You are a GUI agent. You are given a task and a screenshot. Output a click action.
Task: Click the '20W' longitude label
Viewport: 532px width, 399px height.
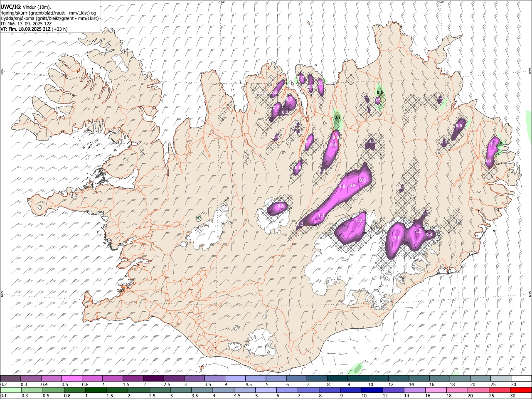point(221,2)
